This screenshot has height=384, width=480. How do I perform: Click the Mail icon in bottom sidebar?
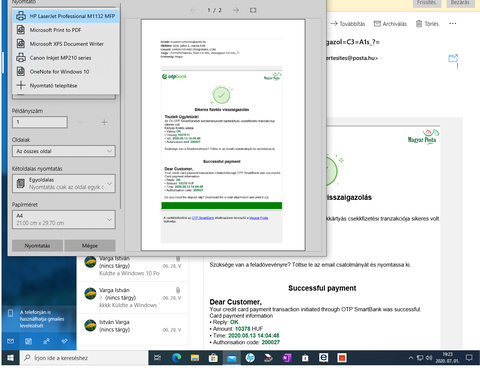(x=11, y=341)
